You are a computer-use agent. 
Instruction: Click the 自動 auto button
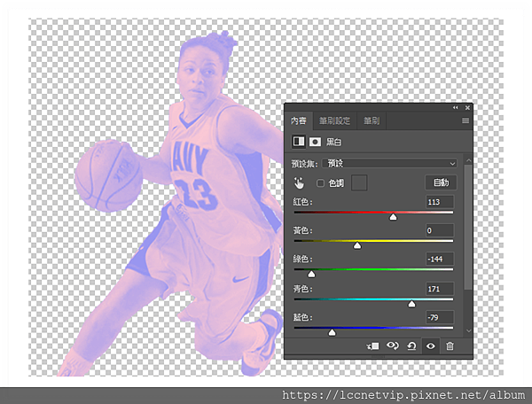tap(441, 183)
